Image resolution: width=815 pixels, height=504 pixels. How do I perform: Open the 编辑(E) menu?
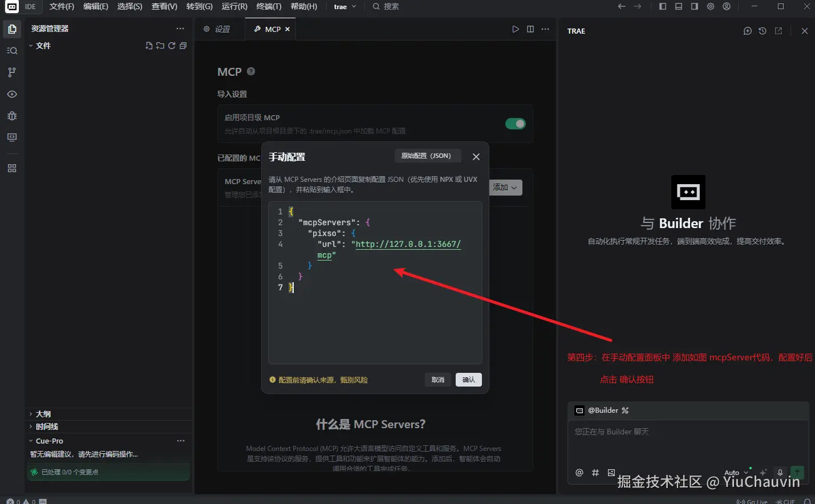96,6
